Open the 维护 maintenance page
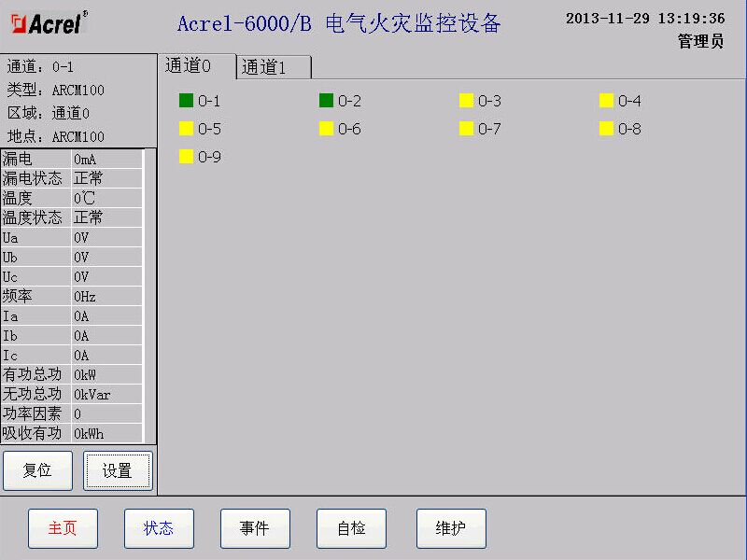The image size is (747, 560). (451, 528)
